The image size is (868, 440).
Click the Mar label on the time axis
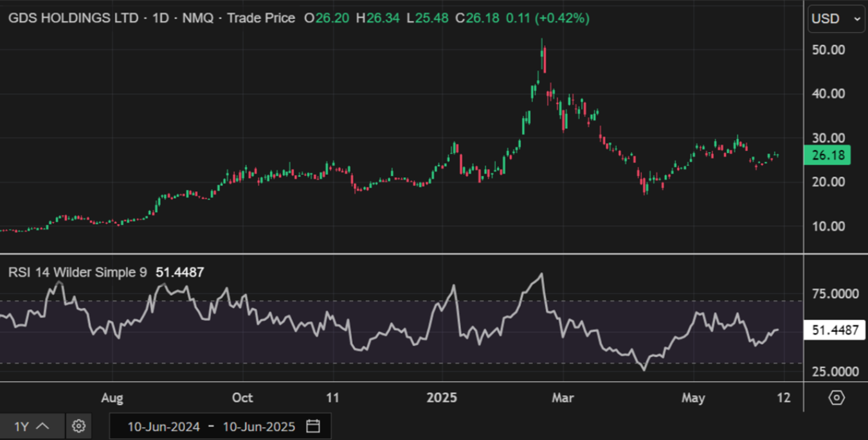click(563, 398)
